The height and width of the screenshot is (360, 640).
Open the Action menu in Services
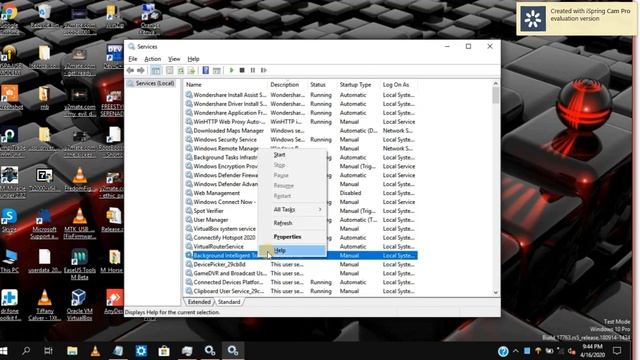[x=152, y=59]
